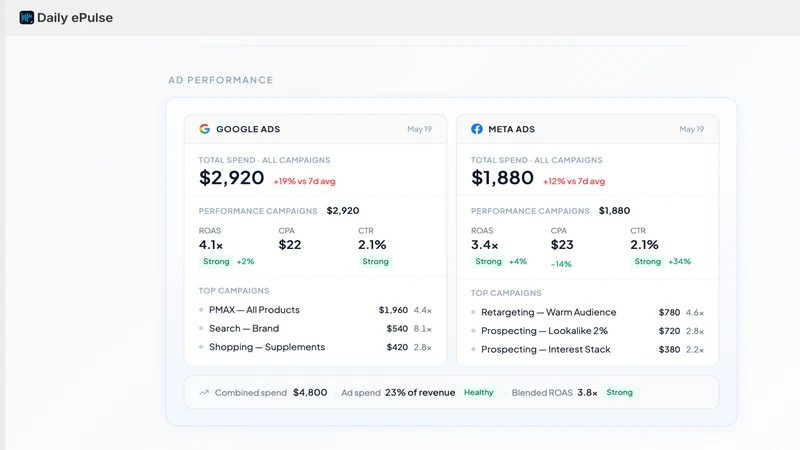Click the $1,880 total spend large figure
Screen dimensions: 800x450
pyautogui.click(x=502, y=178)
